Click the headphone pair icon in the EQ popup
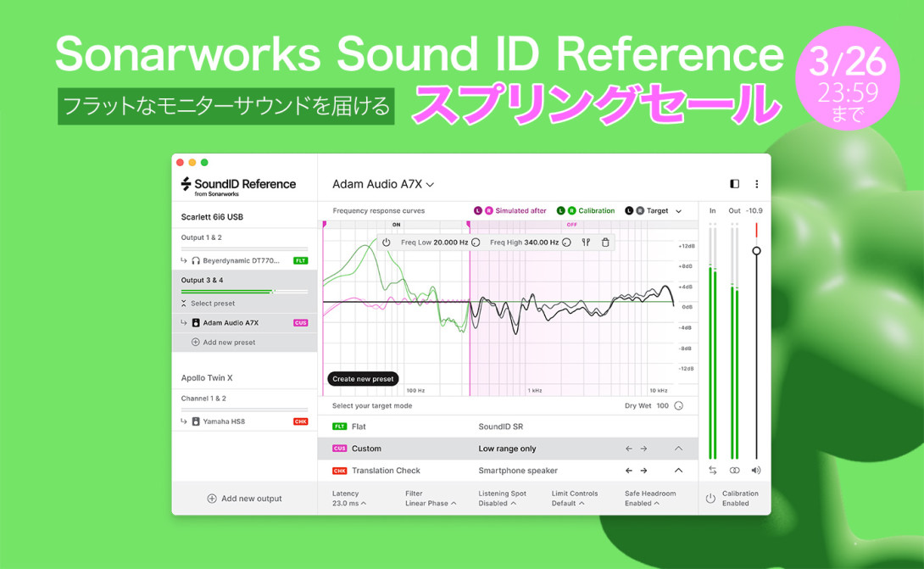 click(x=587, y=243)
